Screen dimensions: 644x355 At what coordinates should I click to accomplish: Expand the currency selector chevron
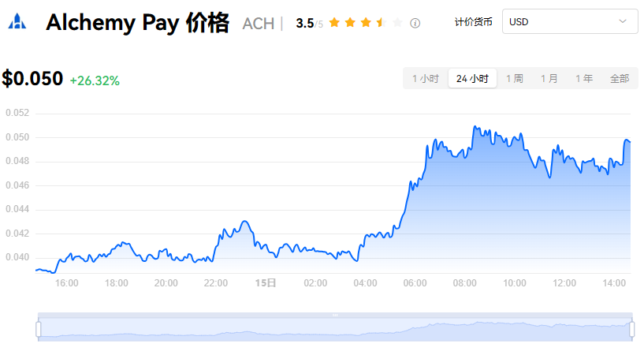pos(623,21)
